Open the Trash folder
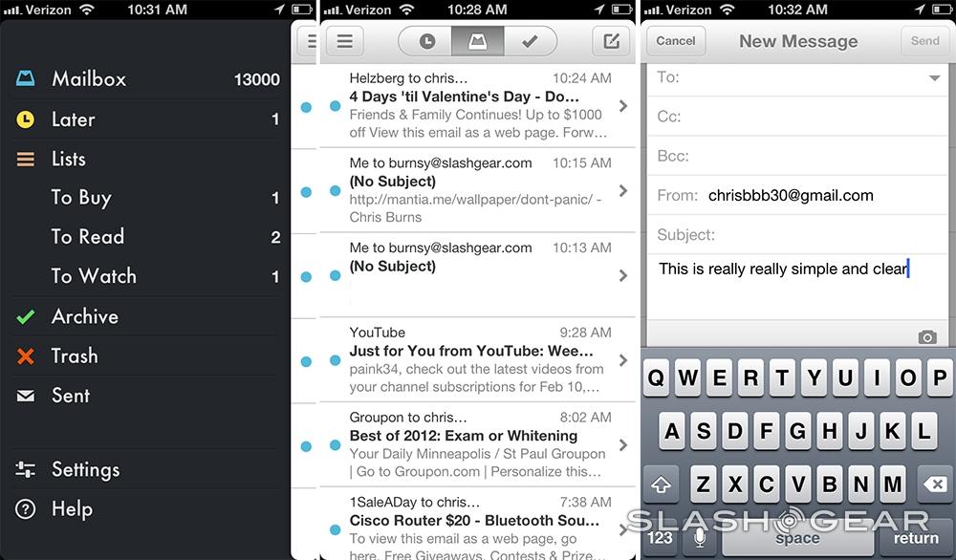The height and width of the screenshot is (560, 956). [x=74, y=356]
